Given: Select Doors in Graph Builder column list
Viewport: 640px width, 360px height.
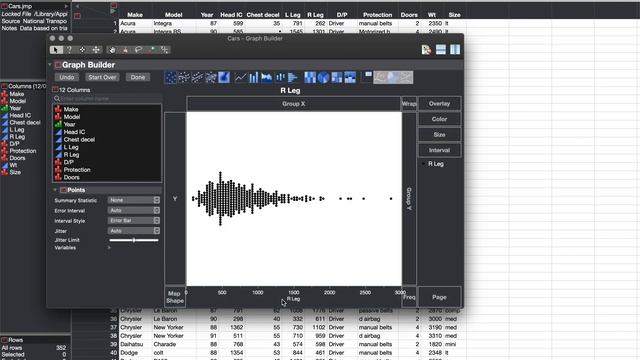Looking at the screenshot, I should tap(71, 178).
